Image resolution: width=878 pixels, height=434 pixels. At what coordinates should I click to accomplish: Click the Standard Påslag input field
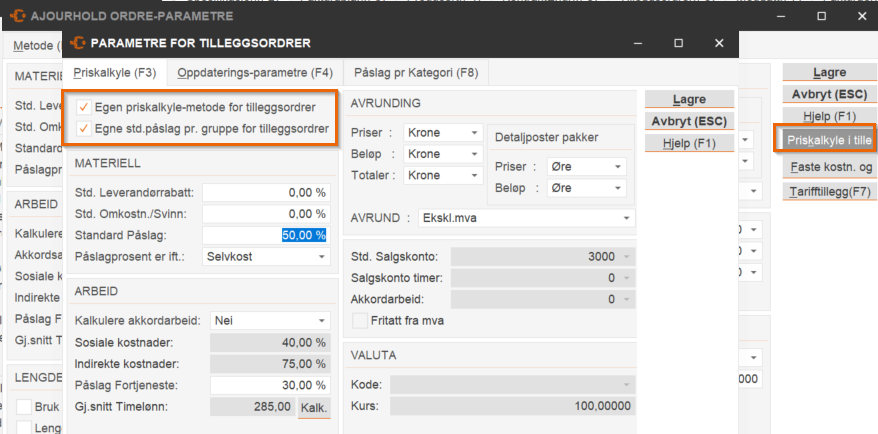coord(265,235)
